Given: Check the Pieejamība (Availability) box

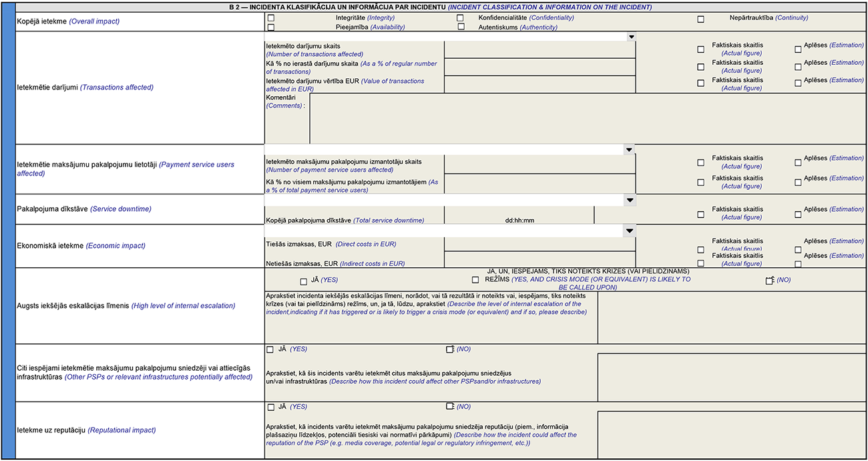Looking at the screenshot, I should pyautogui.click(x=270, y=27).
